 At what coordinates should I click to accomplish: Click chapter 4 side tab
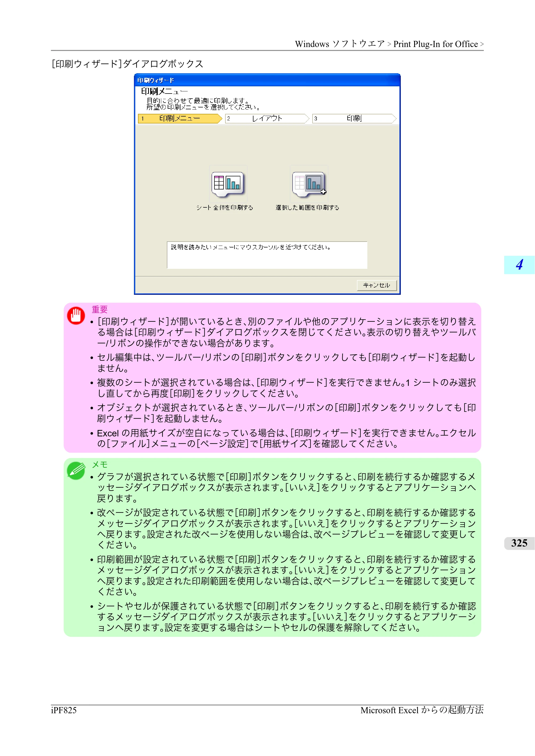[519, 265]
